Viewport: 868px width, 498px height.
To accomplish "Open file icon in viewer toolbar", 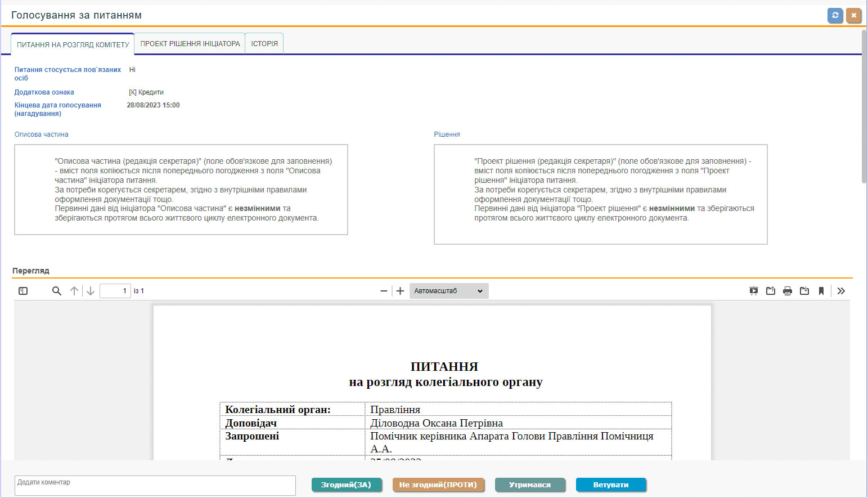I will pos(771,291).
